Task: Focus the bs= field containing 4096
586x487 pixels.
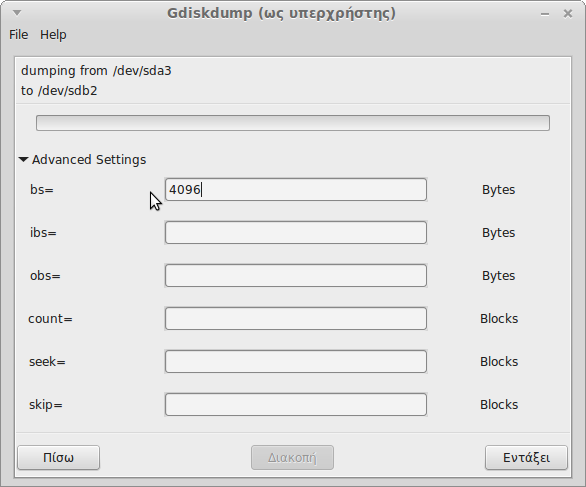Action: (x=296, y=189)
